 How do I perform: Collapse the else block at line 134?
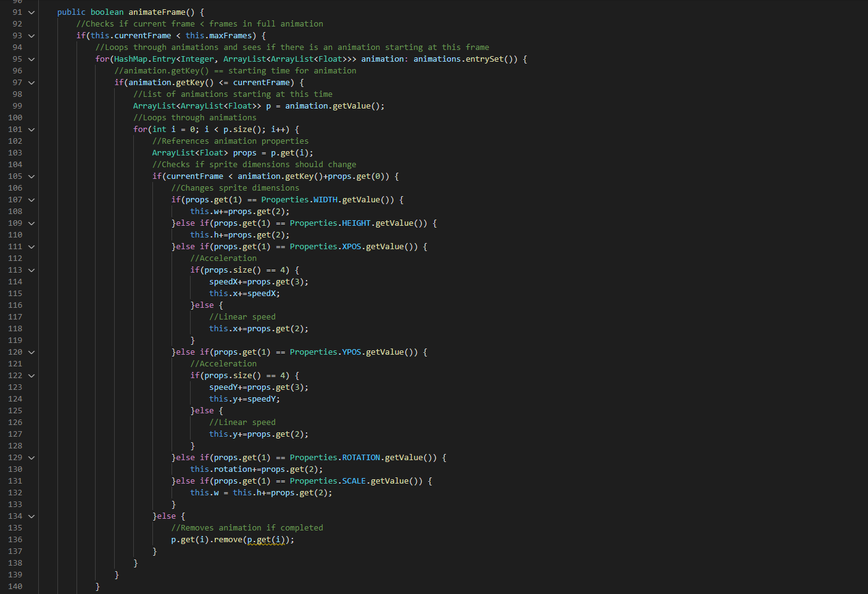coord(31,516)
